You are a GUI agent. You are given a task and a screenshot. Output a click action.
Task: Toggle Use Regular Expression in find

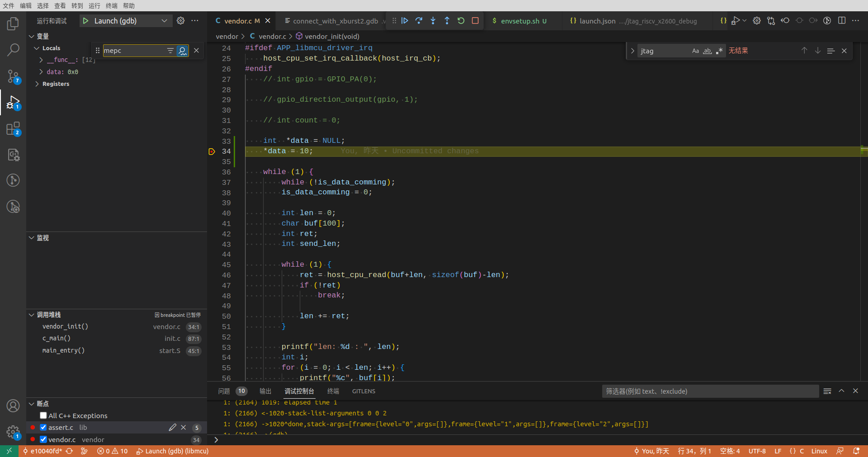click(719, 51)
